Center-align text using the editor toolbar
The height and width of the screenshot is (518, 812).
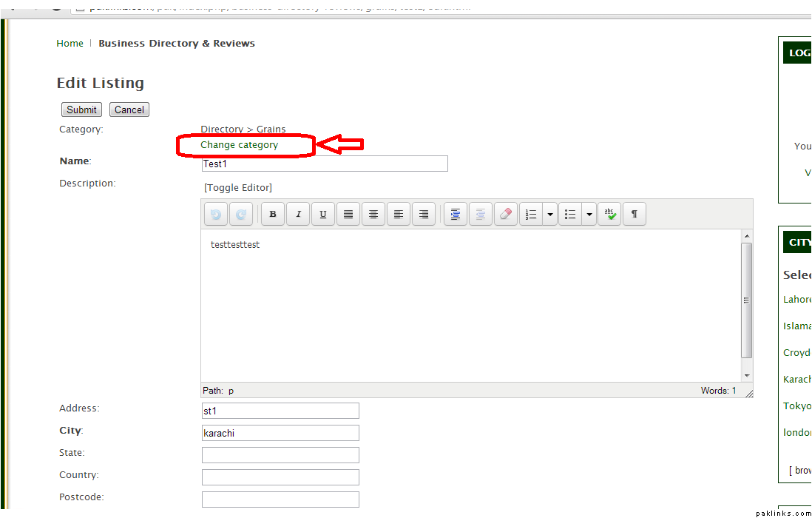click(373, 215)
